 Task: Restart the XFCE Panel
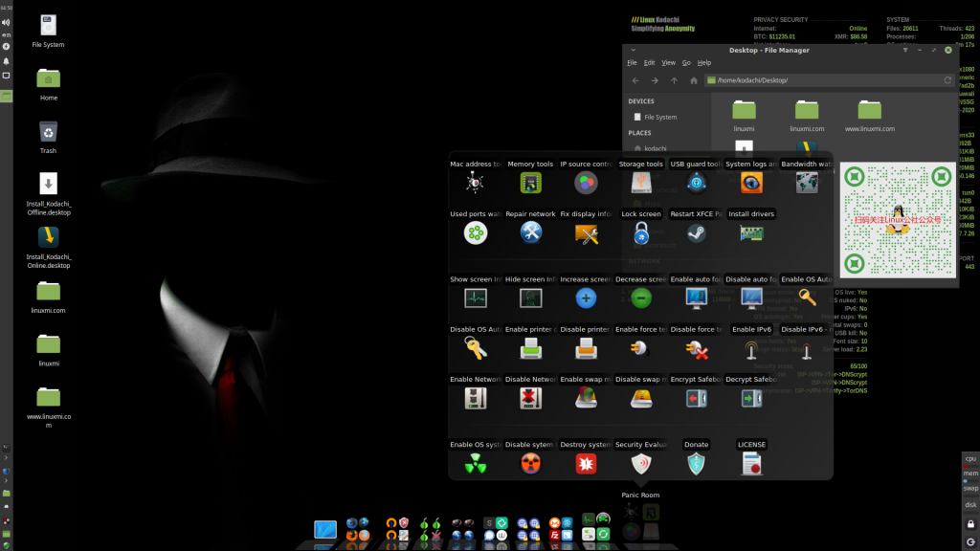(x=697, y=233)
